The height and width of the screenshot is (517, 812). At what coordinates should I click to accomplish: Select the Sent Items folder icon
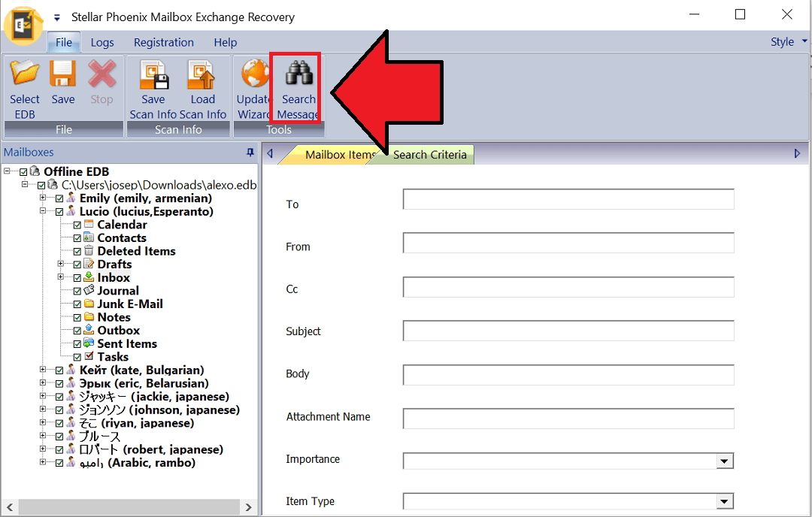(x=89, y=343)
